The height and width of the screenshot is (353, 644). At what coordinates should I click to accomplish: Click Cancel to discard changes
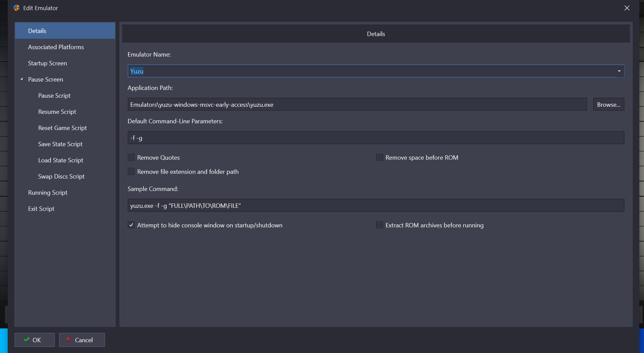coord(82,340)
